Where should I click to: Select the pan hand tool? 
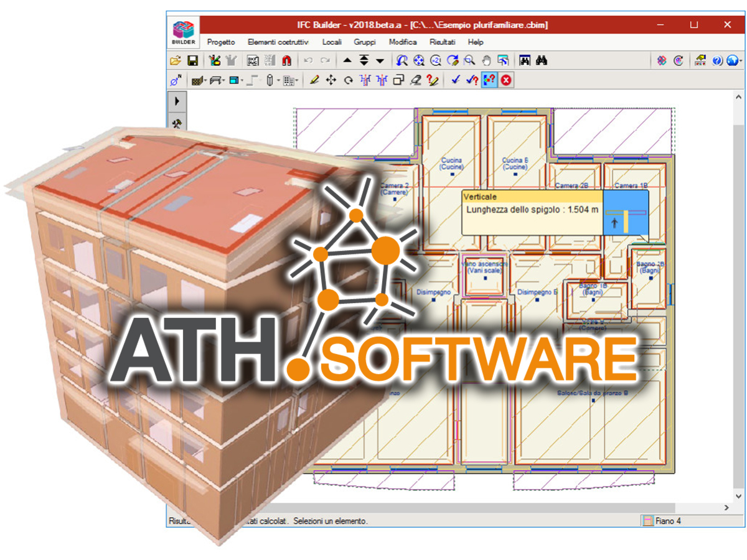[x=487, y=60]
